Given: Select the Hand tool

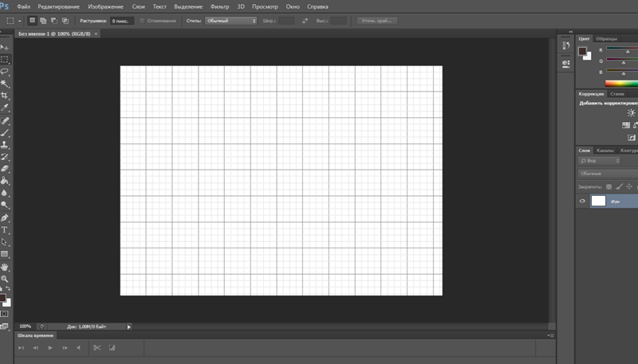Looking at the screenshot, I should click(x=5, y=267).
